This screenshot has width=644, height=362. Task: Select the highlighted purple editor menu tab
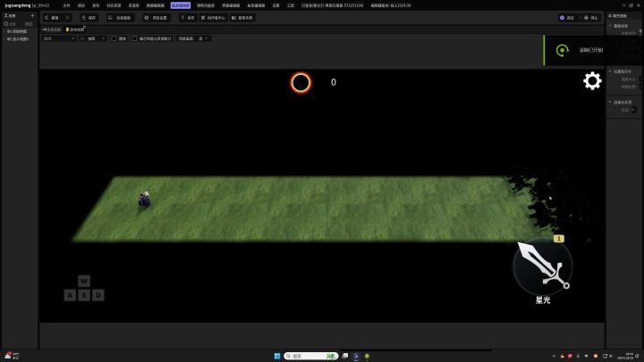pos(181,5)
